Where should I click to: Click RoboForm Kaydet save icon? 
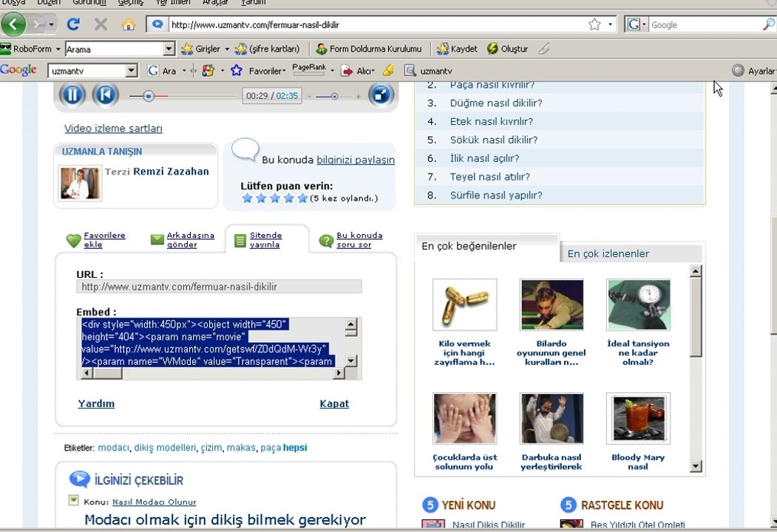coord(443,49)
